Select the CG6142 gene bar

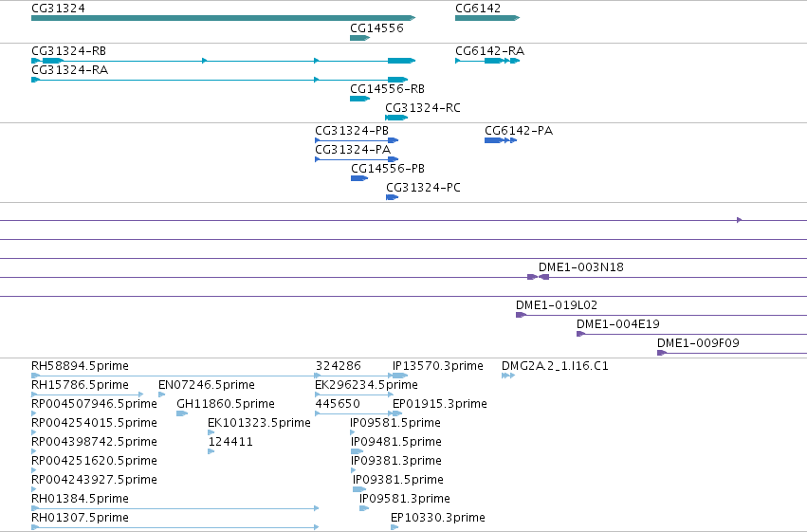[x=487, y=18]
